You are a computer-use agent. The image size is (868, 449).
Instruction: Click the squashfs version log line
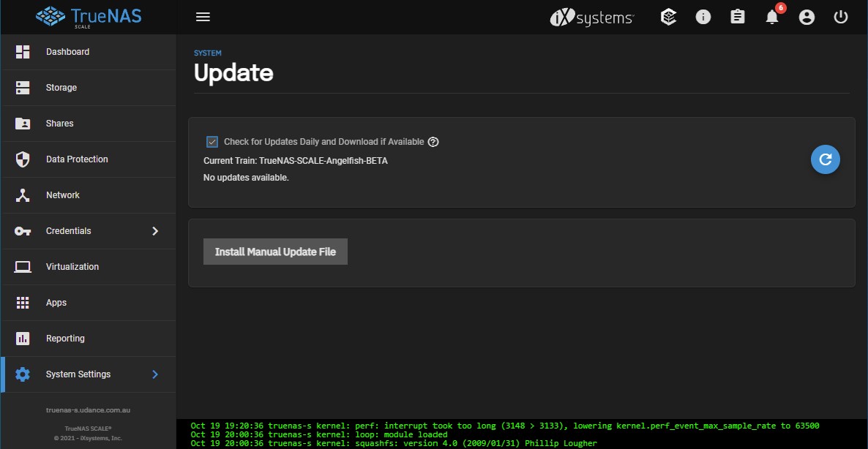click(x=394, y=443)
